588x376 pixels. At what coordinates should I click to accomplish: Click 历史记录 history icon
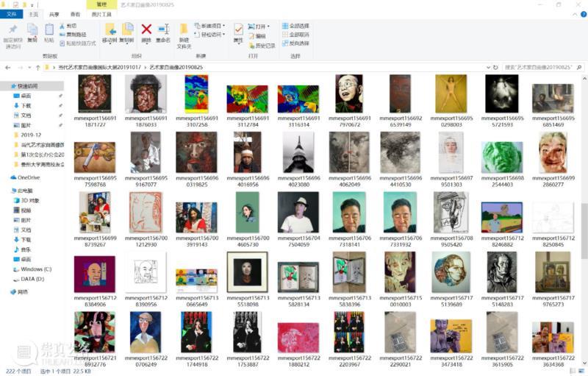point(252,46)
